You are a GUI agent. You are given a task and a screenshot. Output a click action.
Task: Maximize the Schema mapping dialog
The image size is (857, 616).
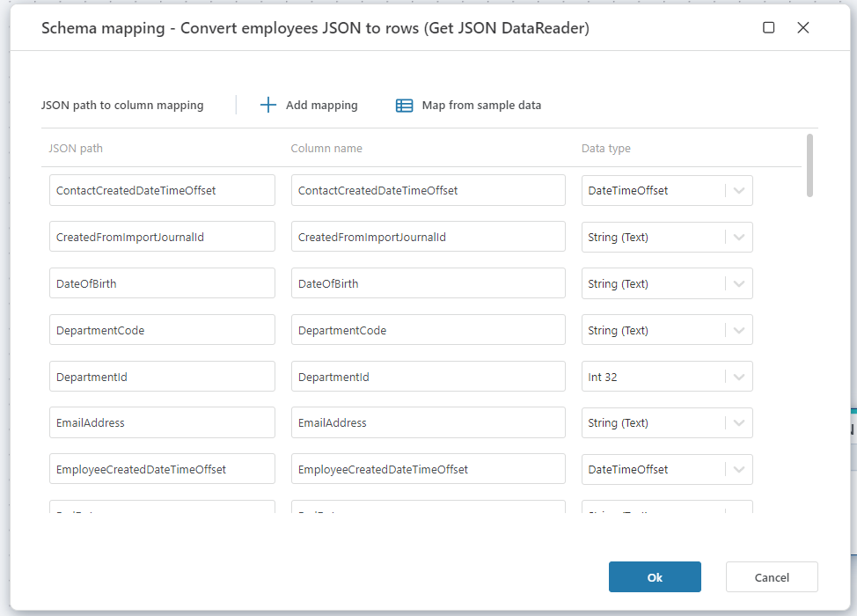[768, 28]
